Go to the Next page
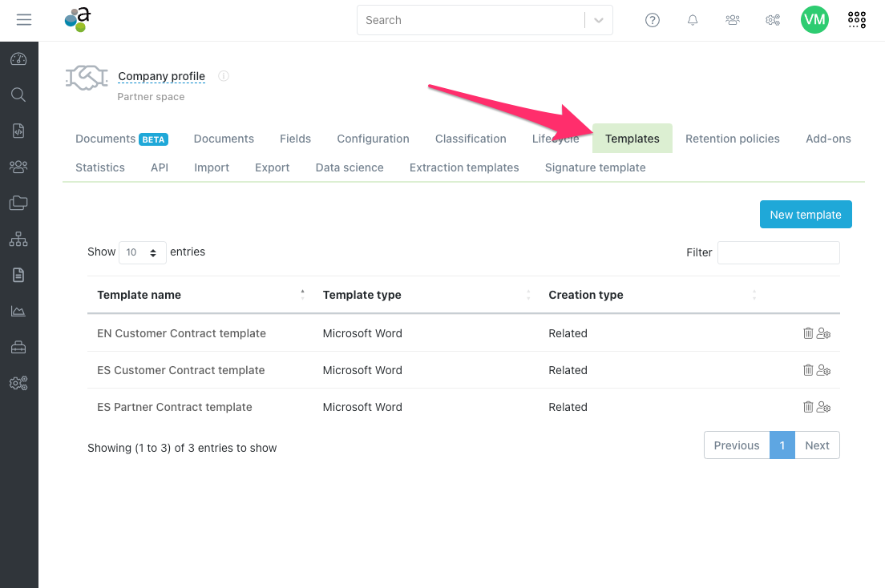 (817, 445)
